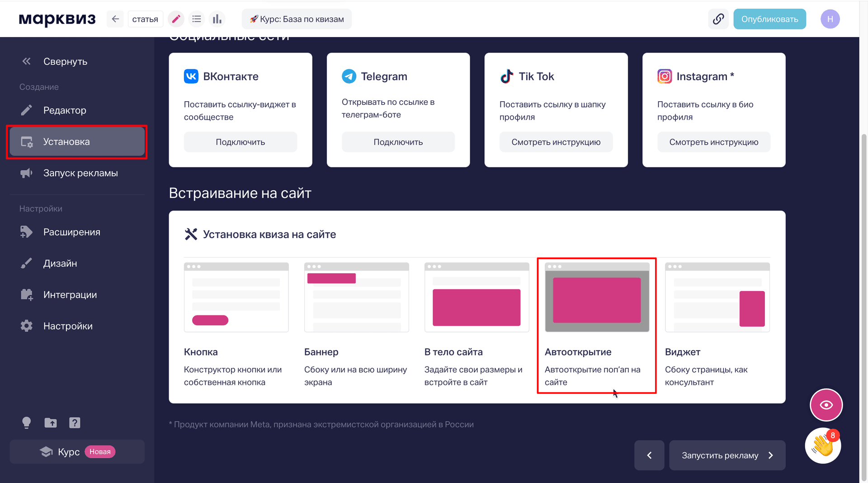The image size is (868, 483).
Task: Click the статья title field
Action: pos(145,19)
